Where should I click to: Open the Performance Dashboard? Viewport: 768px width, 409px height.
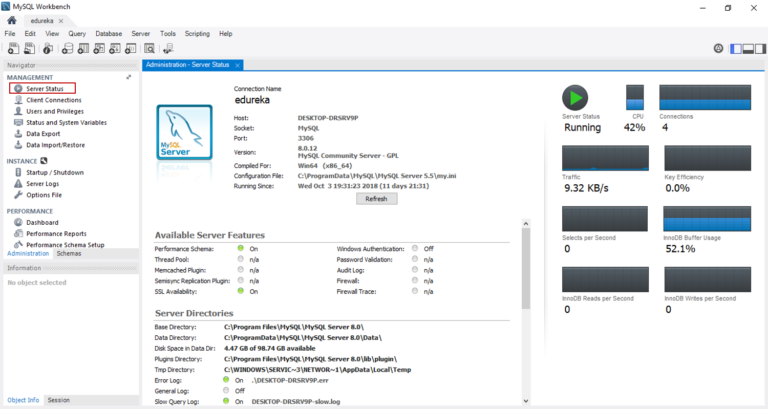coord(42,222)
